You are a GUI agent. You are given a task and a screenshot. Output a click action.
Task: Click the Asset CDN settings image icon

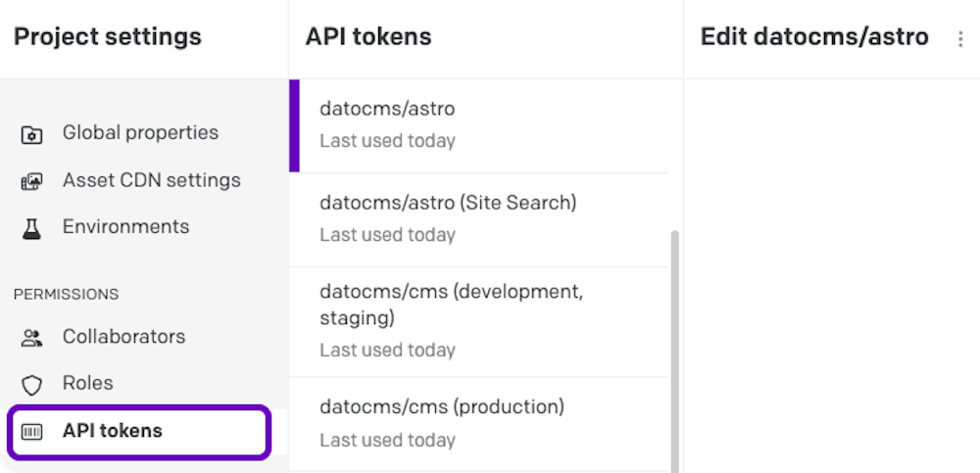pyautogui.click(x=32, y=181)
